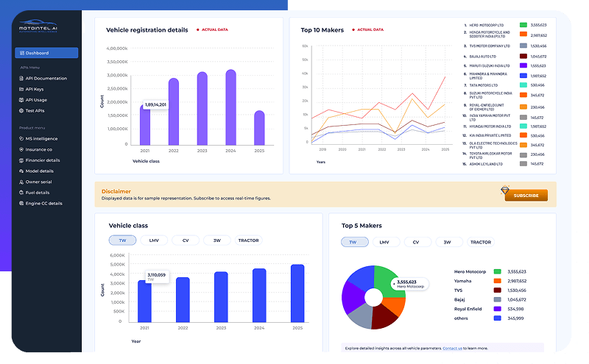
Task: Click the MS intelligence sidebar icon
Action: pyautogui.click(x=21, y=138)
